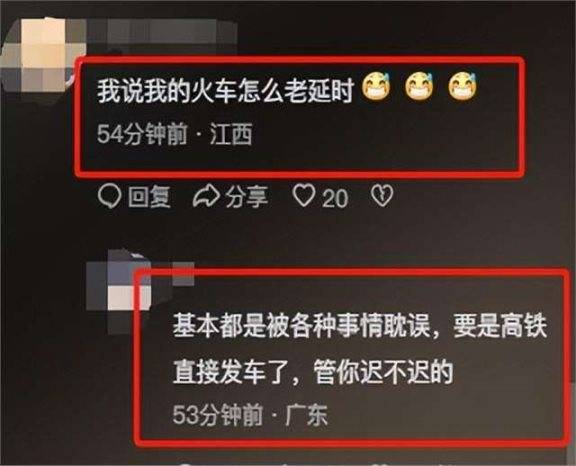Image resolution: width=576 pixels, height=466 pixels.
Task: Click the share arrow icon
Action: point(206,196)
